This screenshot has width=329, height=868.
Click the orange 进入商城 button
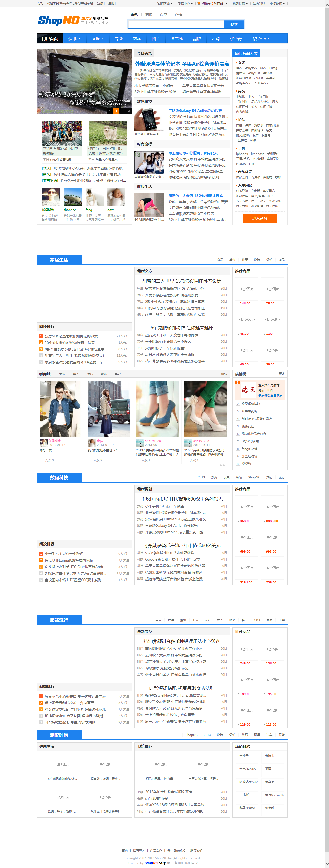pyautogui.click(x=260, y=218)
